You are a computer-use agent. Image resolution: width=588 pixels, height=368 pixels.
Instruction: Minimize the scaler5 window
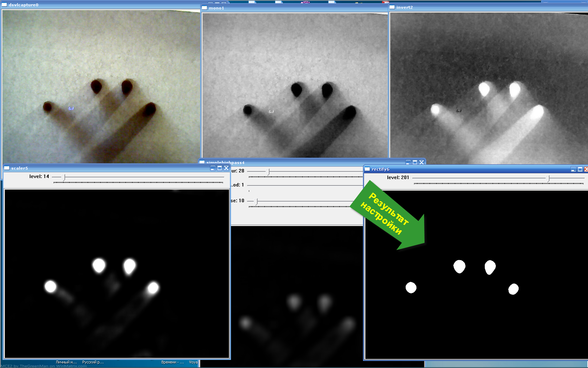pyautogui.click(x=213, y=168)
